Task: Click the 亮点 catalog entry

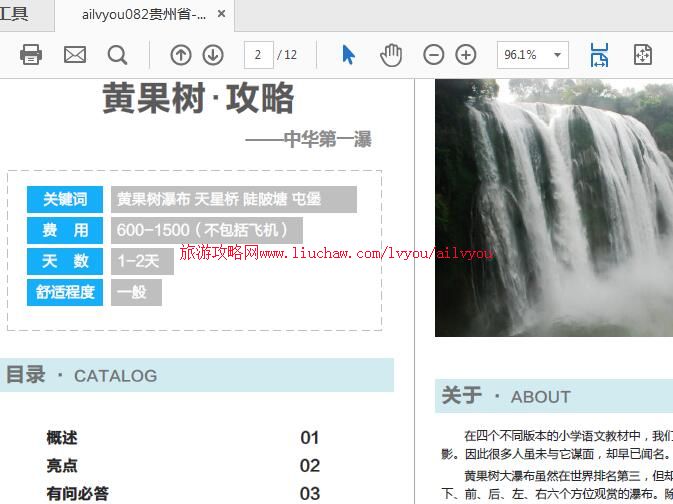Action: [x=62, y=466]
